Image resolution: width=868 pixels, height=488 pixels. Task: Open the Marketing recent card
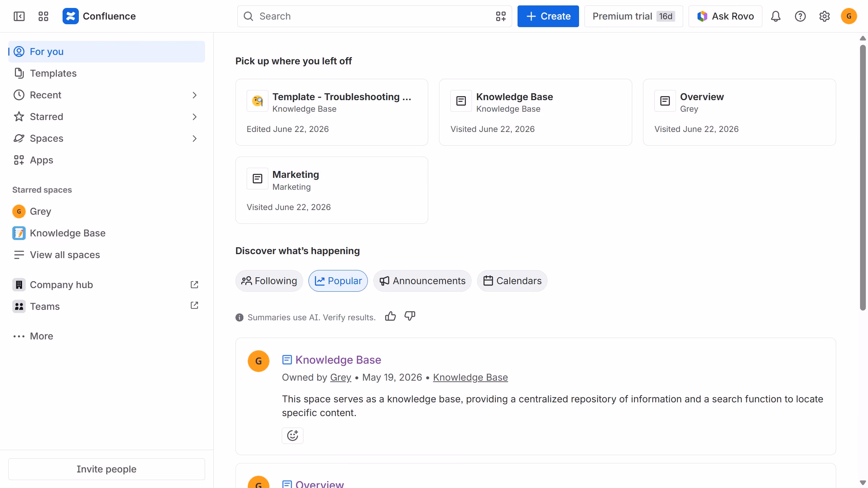332,190
